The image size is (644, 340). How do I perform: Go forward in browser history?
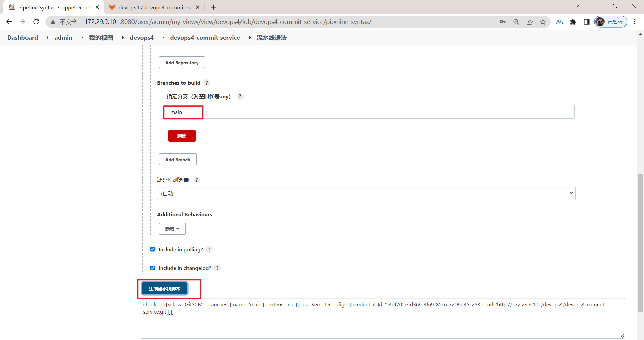22,22
